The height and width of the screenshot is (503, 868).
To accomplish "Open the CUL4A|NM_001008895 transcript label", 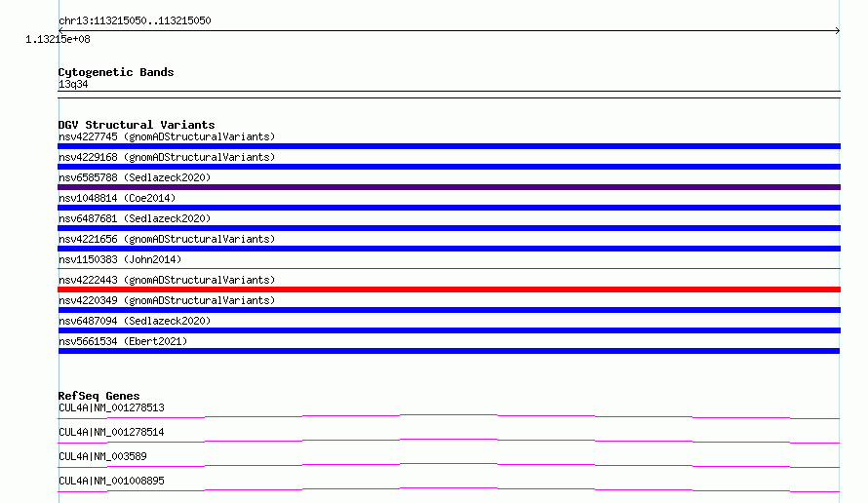I will pos(111,481).
